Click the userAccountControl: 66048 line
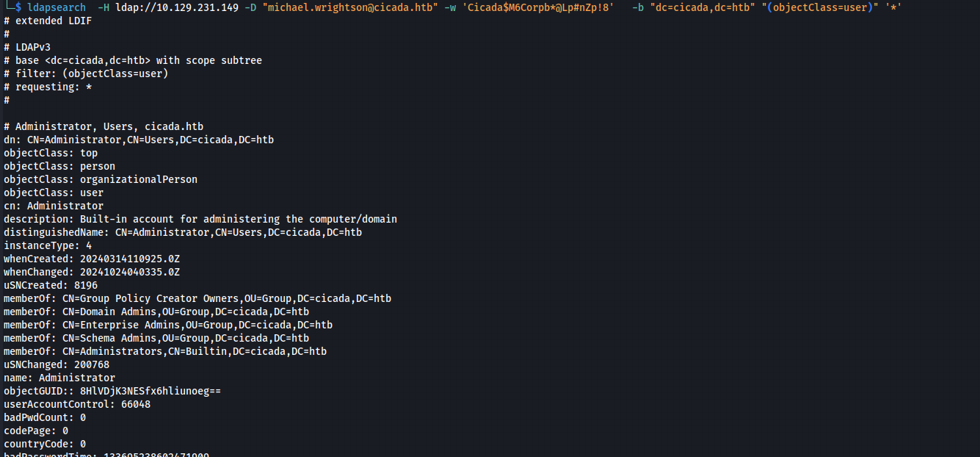Viewport: 980px width, 457px height. coord(77,404)
